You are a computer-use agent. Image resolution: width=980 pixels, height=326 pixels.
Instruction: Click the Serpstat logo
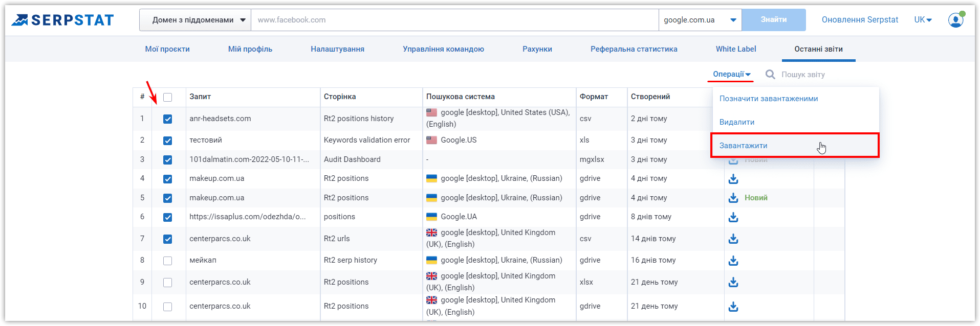62,20
